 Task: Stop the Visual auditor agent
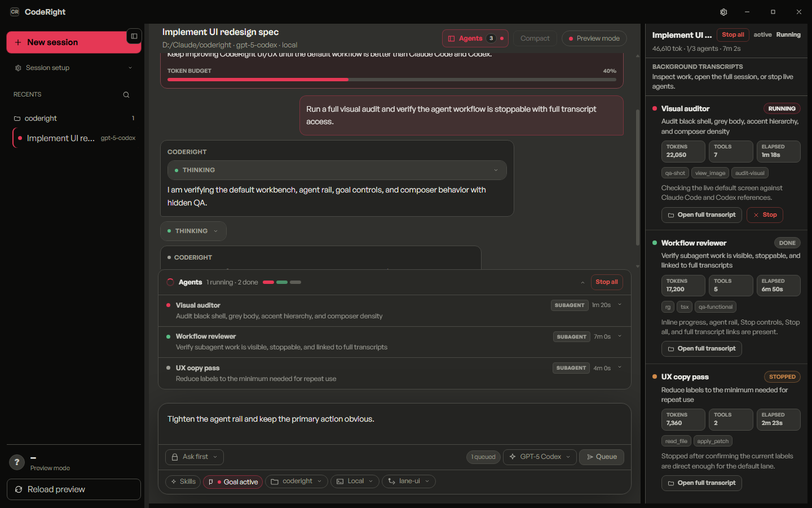pos(765,215)
